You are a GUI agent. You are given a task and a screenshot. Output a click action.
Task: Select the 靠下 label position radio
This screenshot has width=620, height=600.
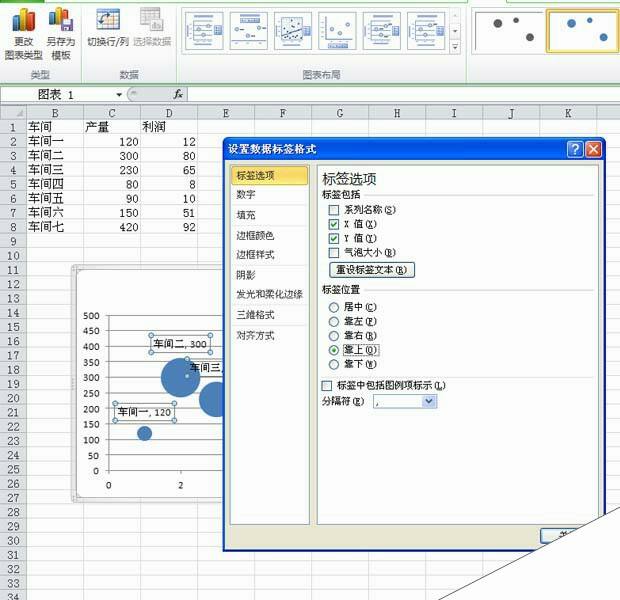point(334,364)
